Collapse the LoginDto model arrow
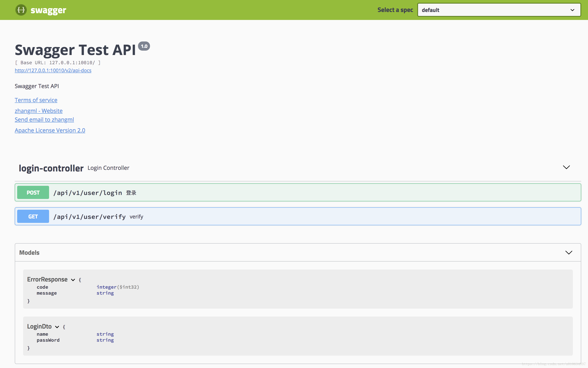The width and height of the screenshot is (588, 368). pyautogui.click(x=57, y=327)
